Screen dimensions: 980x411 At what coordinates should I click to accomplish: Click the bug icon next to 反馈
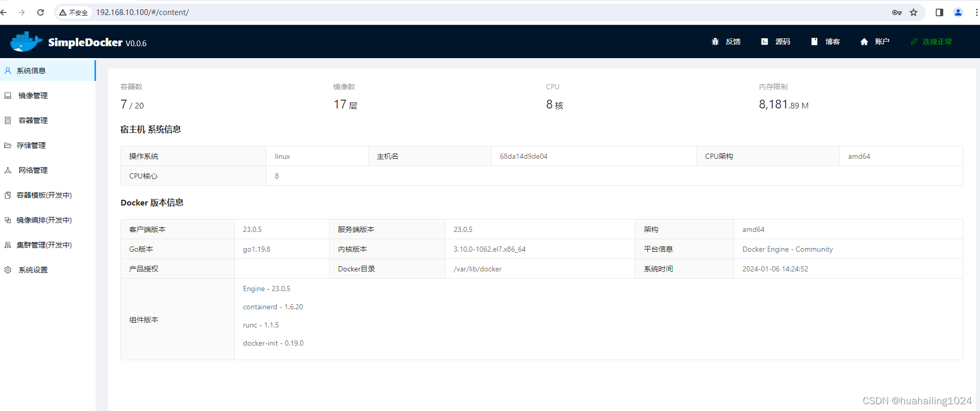[715, 42]
